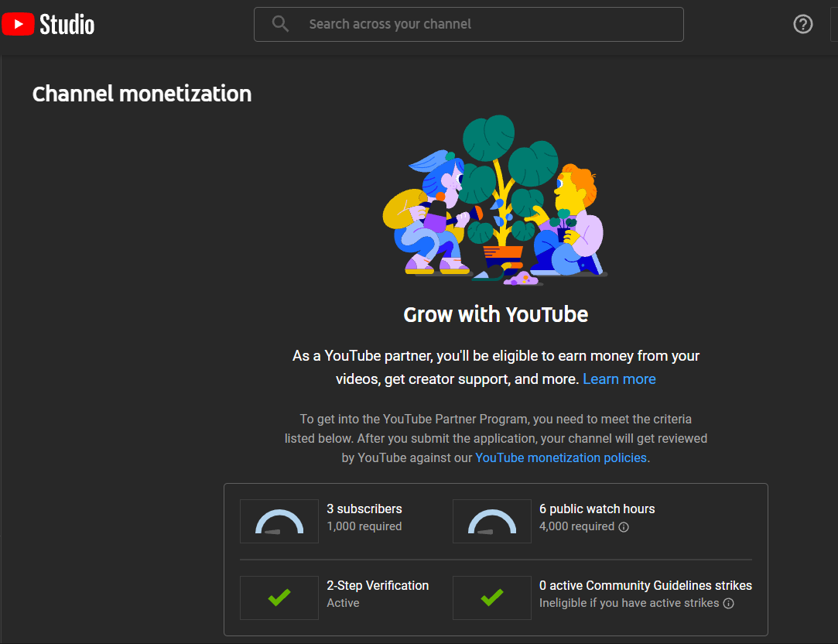Open the help question mark icon
The height and width of the screenshot is (644, 838).
pyautogui.click(x=803, y=24)
